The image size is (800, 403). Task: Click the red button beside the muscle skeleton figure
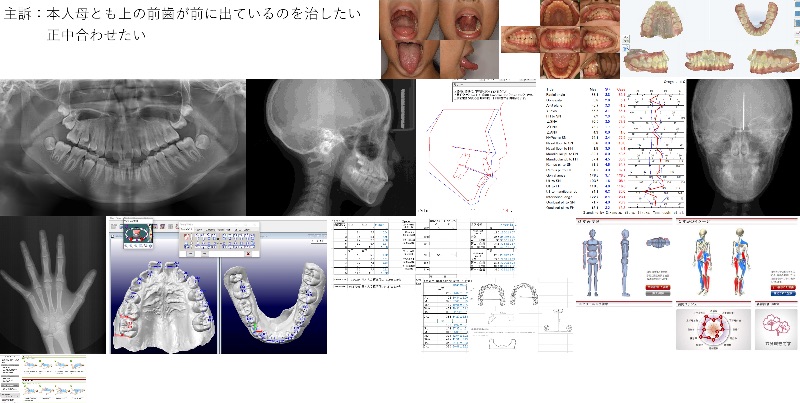tap(782, 285)
